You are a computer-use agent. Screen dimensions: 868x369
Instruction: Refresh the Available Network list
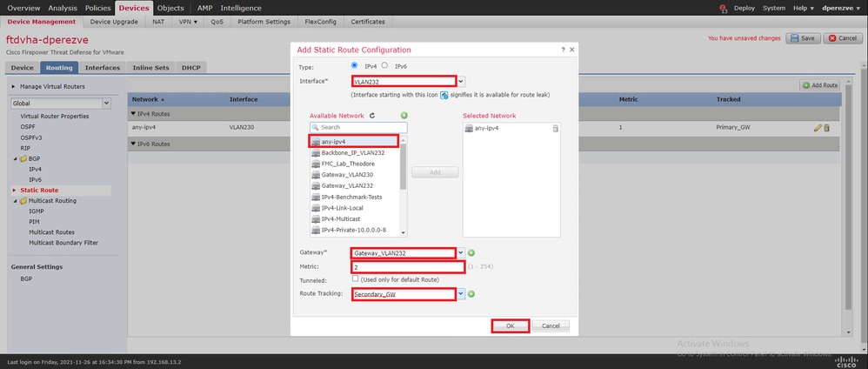(x=372, y=116)
